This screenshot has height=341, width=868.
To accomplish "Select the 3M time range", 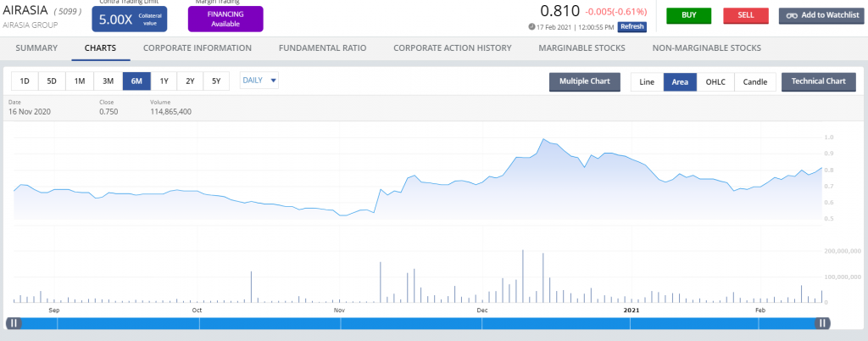I will [108, 81].
